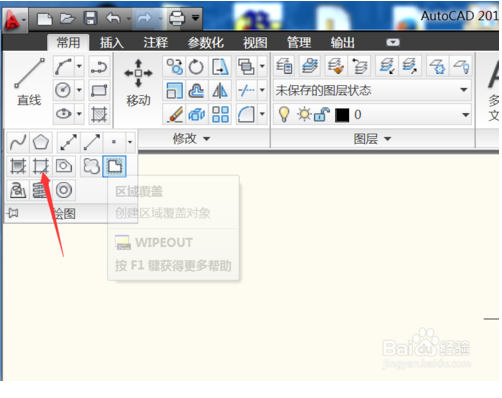Select the stretch tool

220,67
